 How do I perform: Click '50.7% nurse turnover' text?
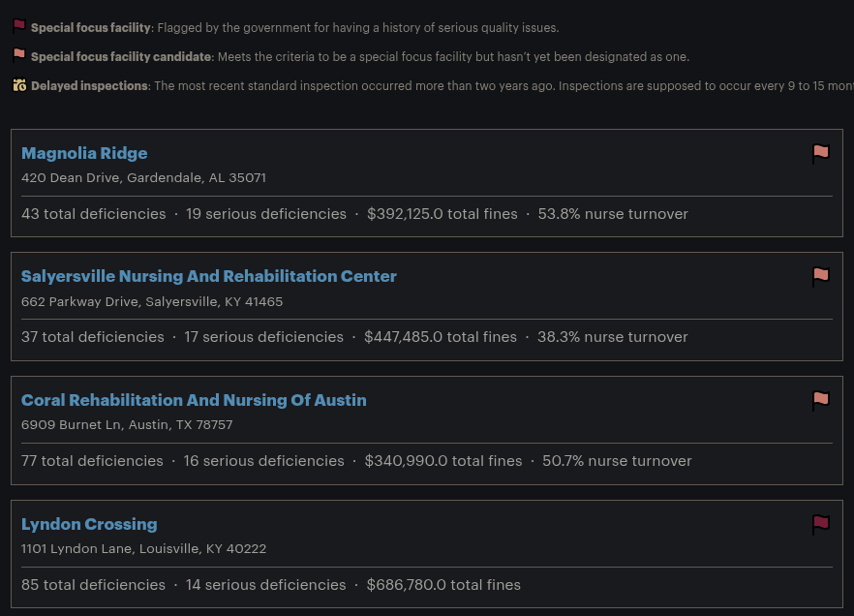coord(617,461)
